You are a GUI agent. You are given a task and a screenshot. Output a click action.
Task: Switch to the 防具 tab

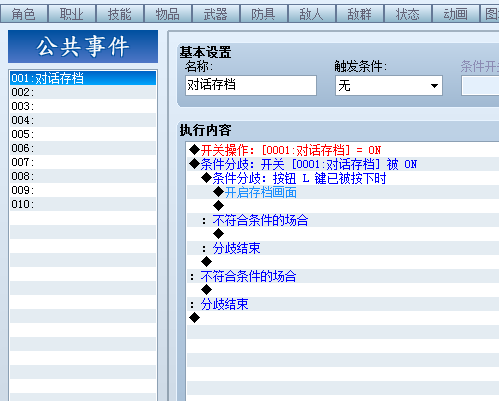click(x=264, y=14)
